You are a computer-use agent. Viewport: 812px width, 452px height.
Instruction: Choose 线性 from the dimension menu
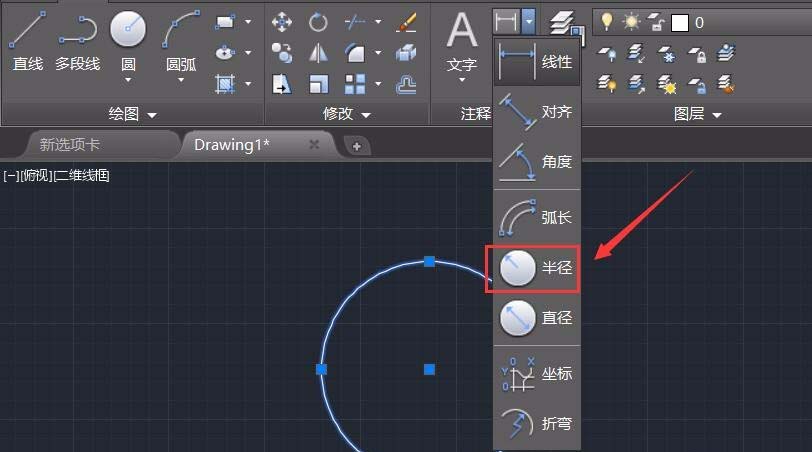(x=536, y=62)
